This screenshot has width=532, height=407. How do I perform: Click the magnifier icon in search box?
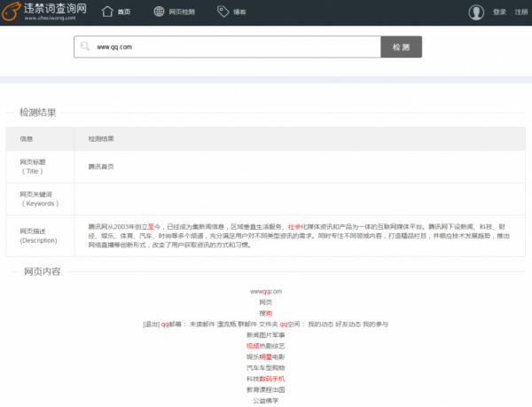85,47
